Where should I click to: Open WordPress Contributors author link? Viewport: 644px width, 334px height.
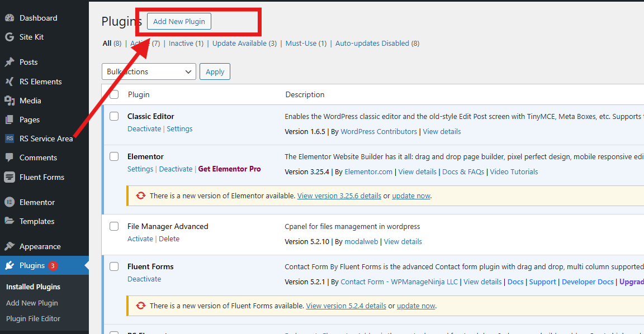click(378, 132)
